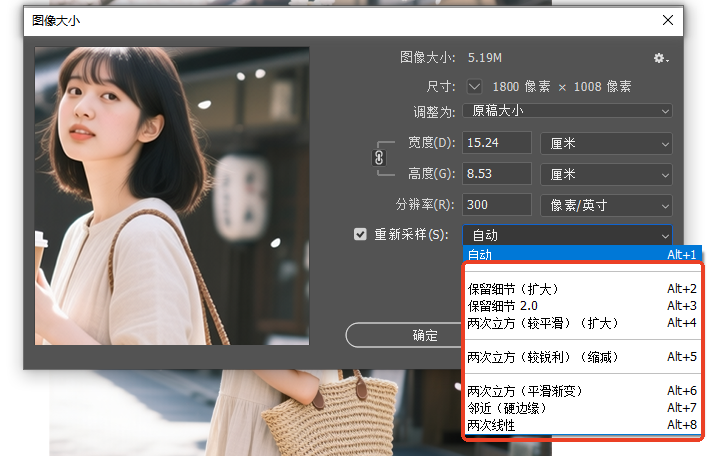Click the gear settings icon
Screen dimensions: 713x456
click(660, 59)
